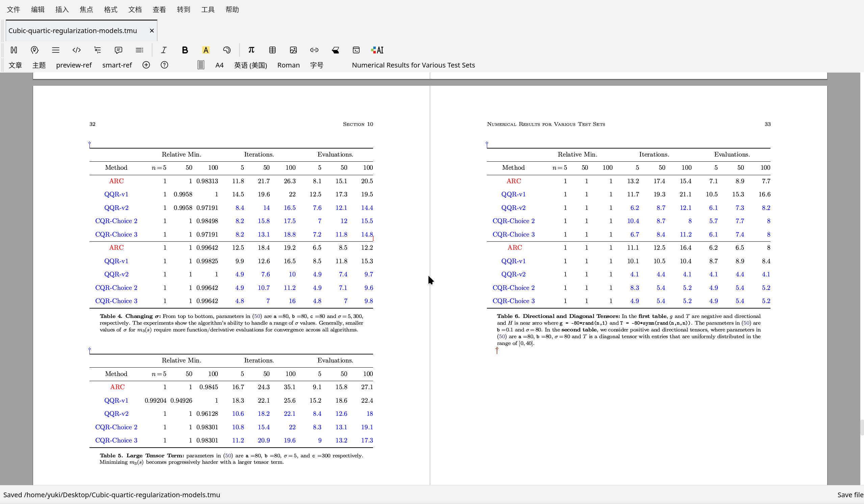The height and width of the screenshot is (504, 864).
Task: Open the section heading (H) icon
Action: (14, 50)
